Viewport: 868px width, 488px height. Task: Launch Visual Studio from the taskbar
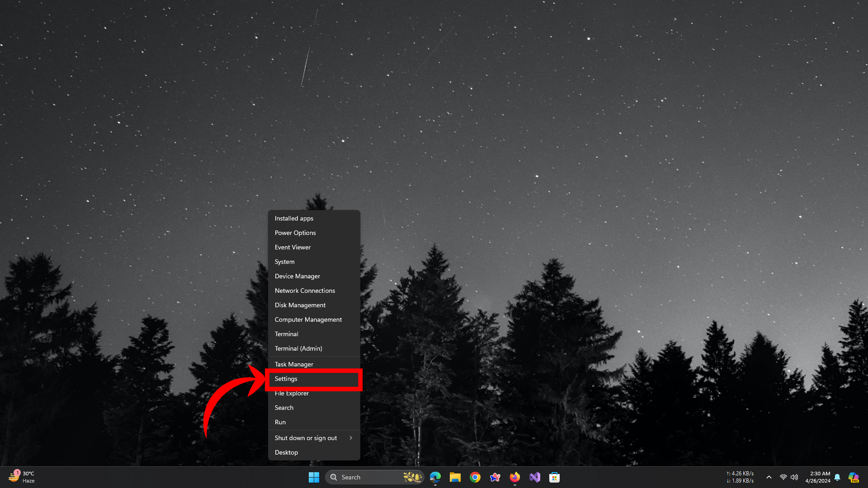[x=534, y=477]
